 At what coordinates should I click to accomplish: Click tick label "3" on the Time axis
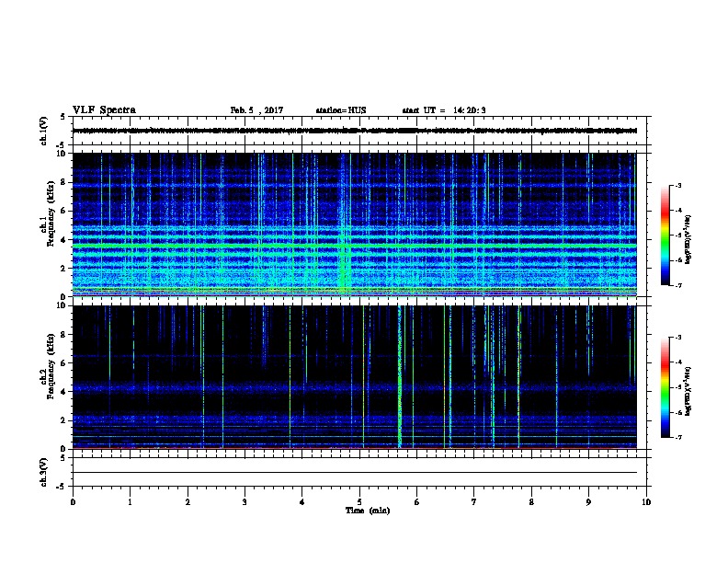[x=245, y=502]
